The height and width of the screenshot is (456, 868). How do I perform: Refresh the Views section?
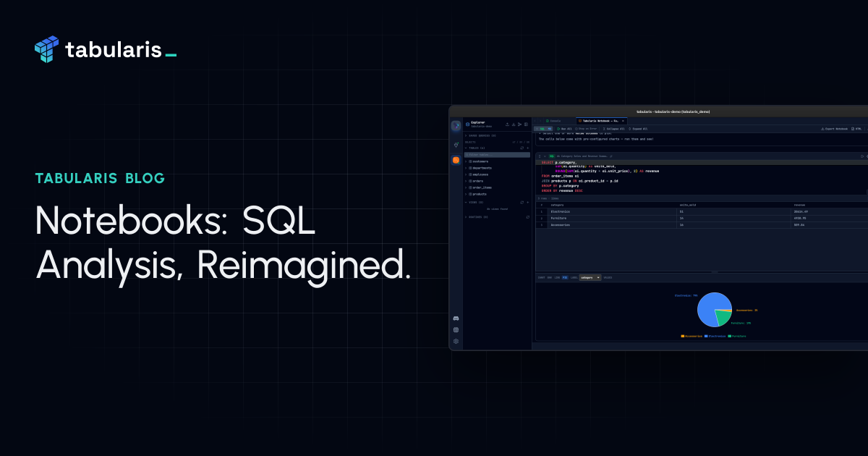[522, 203]
